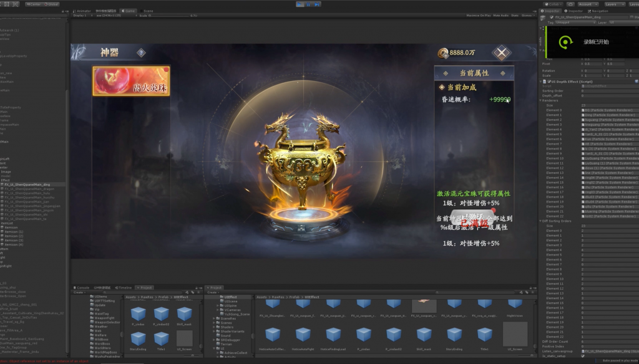The width and height of the screenshot is (639, 364).
Task: Click the red error message in status bar
Action: tap(45, 361)
